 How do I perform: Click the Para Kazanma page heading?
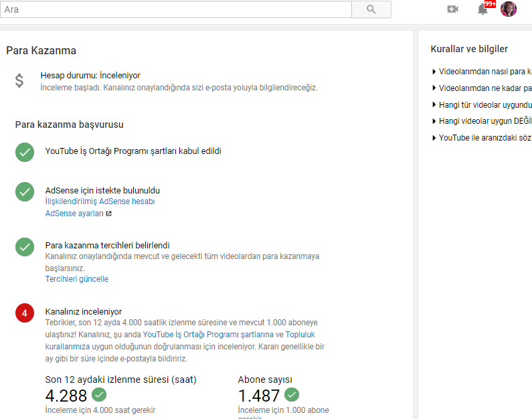pos(41,51)
